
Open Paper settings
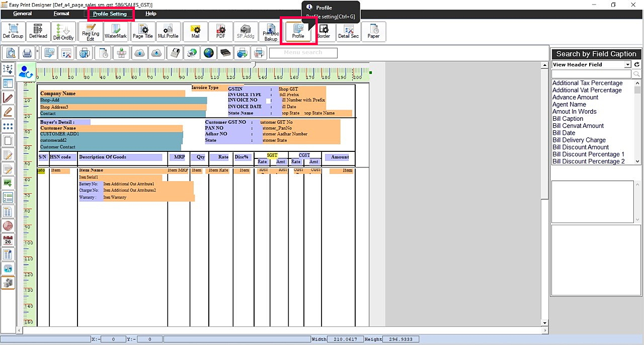click(x=373, y=32)
